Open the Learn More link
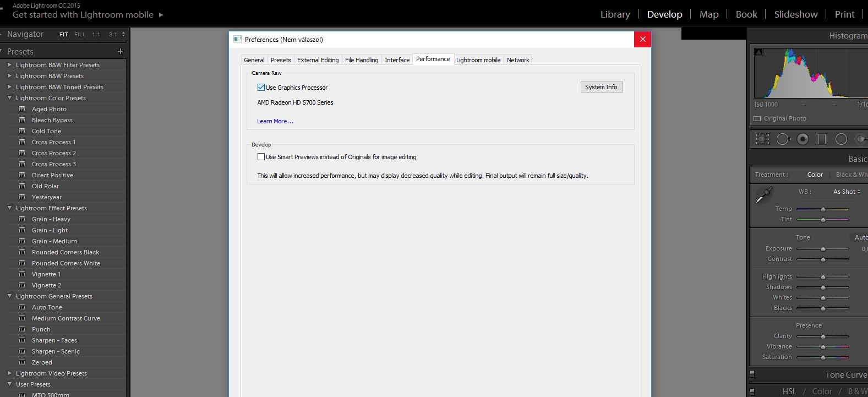 [x=275, y=121]
